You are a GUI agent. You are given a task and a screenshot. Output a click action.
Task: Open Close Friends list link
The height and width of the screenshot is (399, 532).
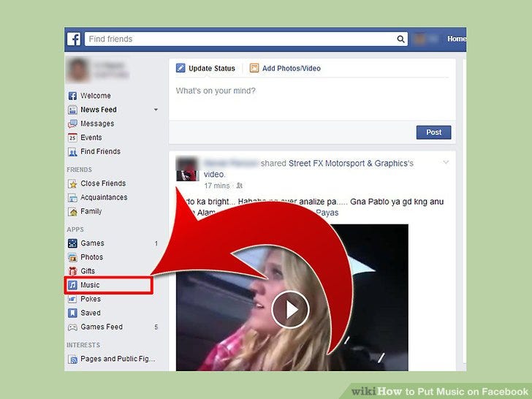(103, 183)
